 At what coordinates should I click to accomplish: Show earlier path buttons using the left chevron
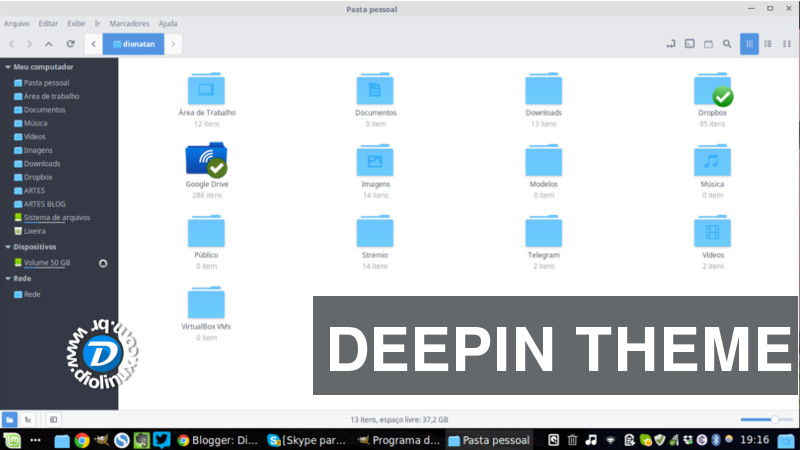pyautogui.click(x=93, y=44)
